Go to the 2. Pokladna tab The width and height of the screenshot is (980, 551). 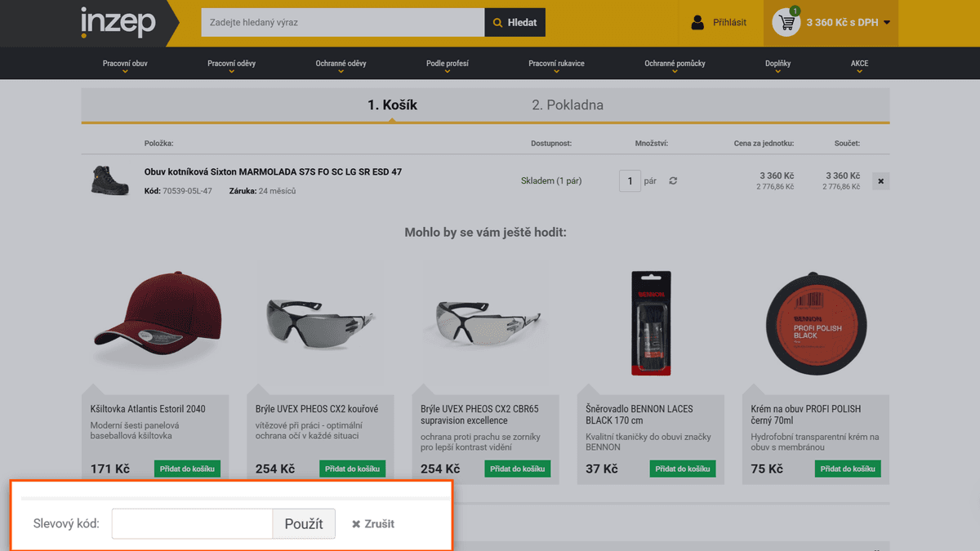[x=568, y=105]
